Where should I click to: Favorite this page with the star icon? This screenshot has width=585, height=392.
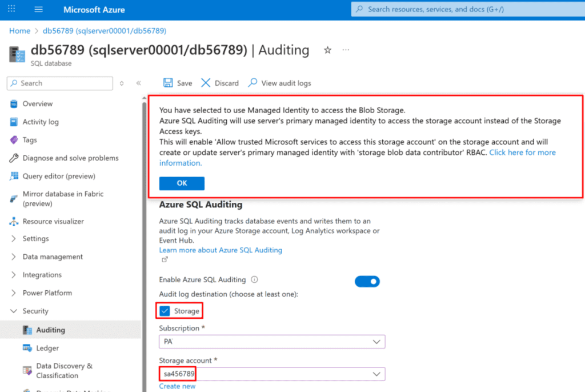coord(328,50)
